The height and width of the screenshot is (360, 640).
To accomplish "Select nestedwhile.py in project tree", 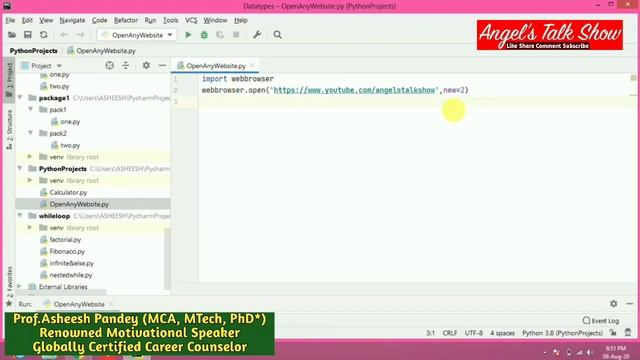I will [71, 275].
